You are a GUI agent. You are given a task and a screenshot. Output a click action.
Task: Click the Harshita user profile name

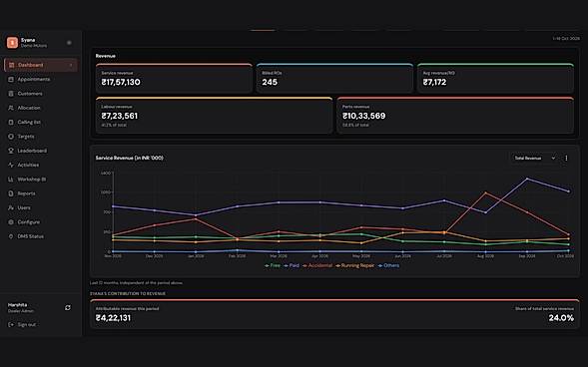pyautogui.click(x=17, y=305)
